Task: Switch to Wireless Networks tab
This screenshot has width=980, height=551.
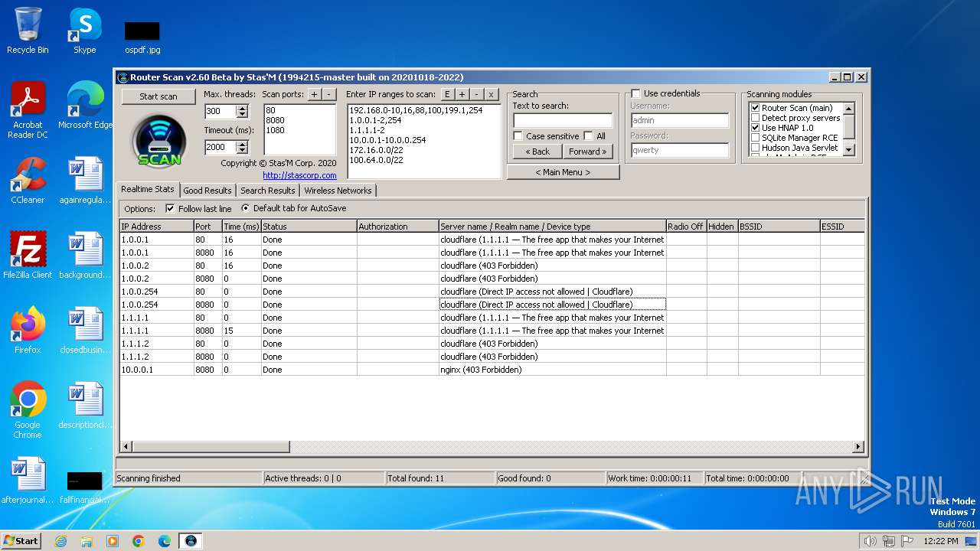Action: point(338,191)
